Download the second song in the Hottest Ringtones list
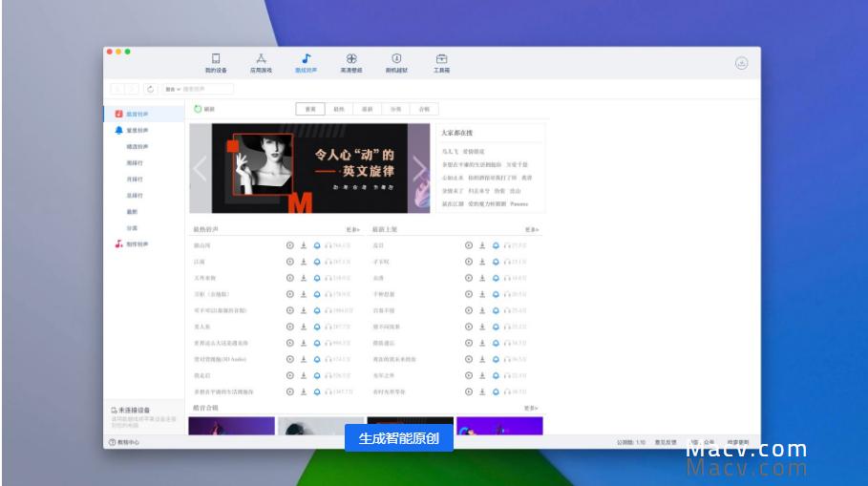This screenshot has width=868, height=486. pyautogui.click(x=304, y=262)
